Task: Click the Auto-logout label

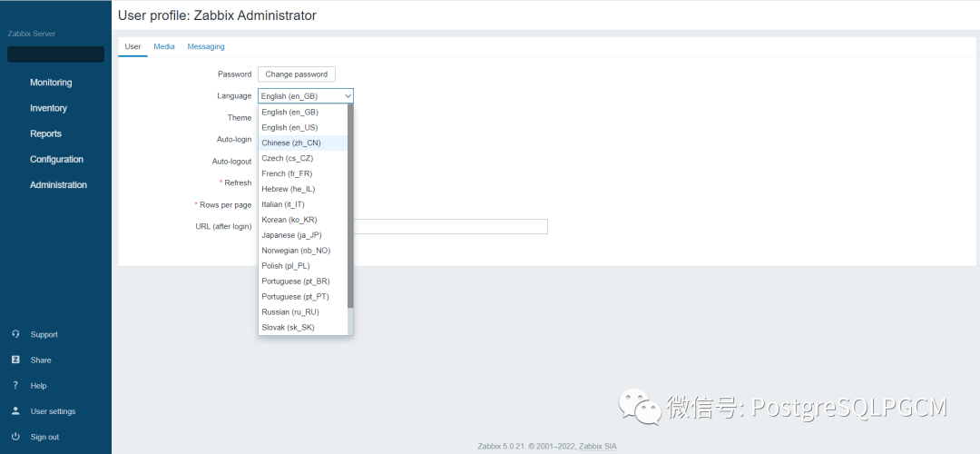Action: pyautogui.click(x=232, y=162)
